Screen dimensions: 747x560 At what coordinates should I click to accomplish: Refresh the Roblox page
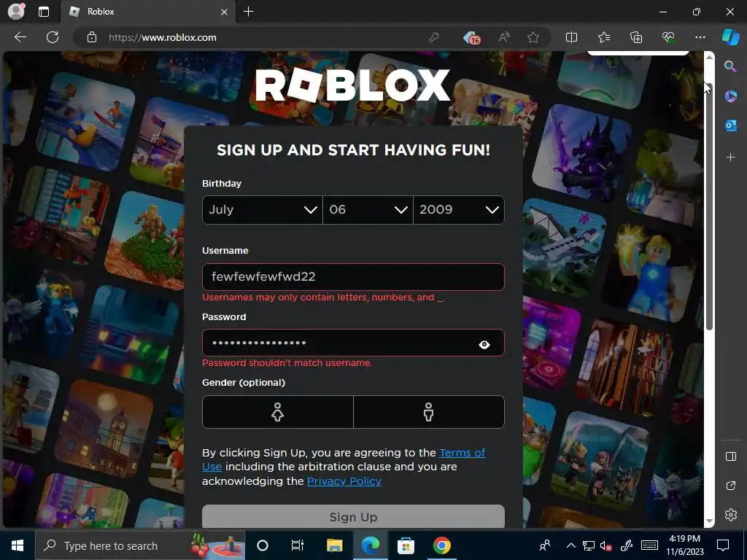pyautogui.click(x=53, y=37)
